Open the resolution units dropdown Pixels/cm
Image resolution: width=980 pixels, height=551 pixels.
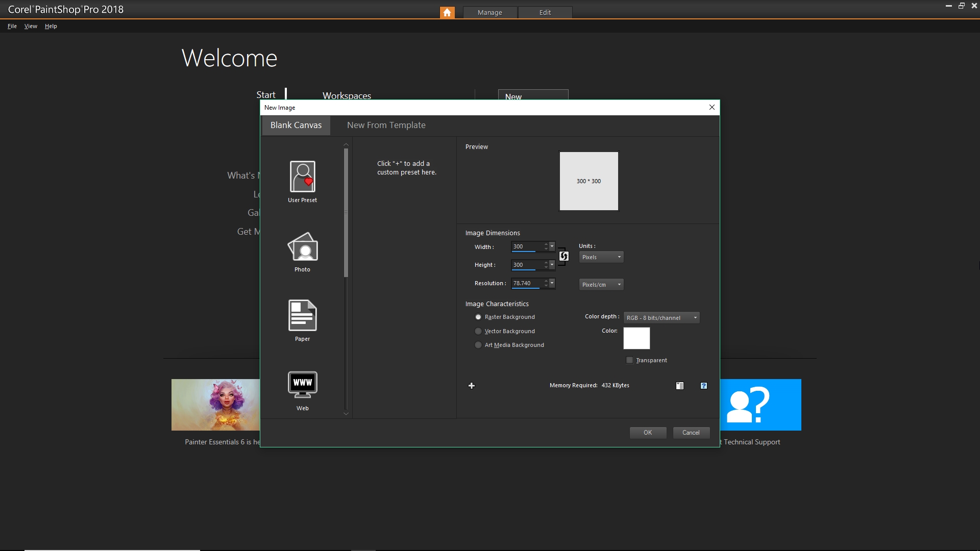coord(601,285)
